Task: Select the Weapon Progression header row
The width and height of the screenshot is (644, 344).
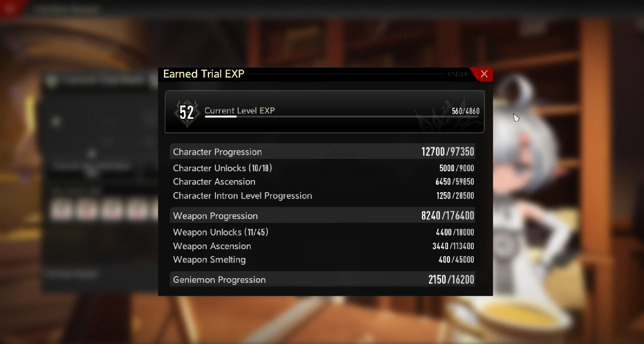Action: point(323,216)
